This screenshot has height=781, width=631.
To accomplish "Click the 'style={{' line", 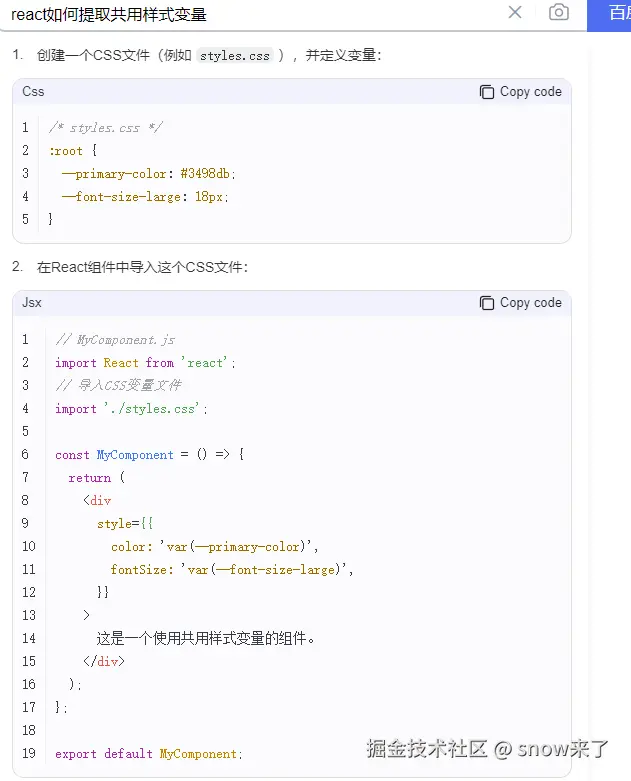I will (125, 523).
